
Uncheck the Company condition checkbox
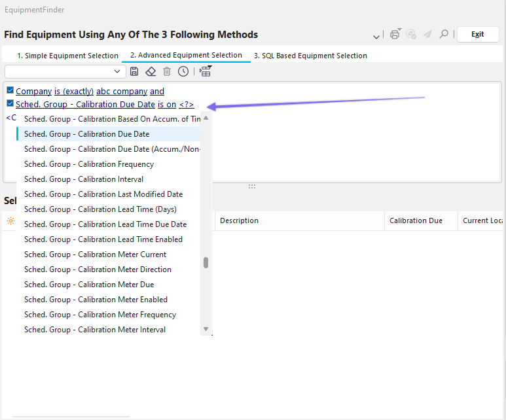point(10,91)
